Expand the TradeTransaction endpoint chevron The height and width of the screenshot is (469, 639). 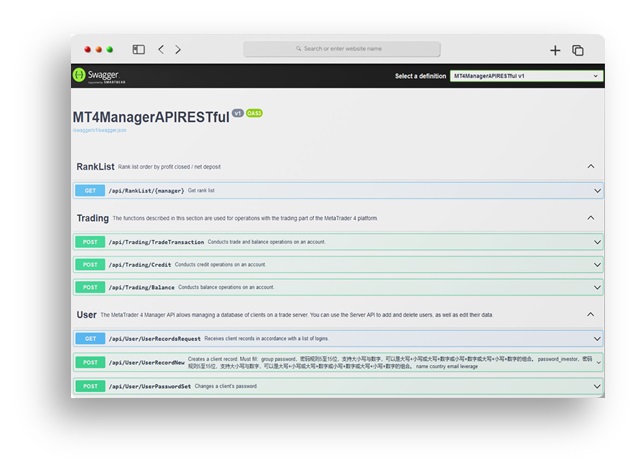tap(597, 242)
